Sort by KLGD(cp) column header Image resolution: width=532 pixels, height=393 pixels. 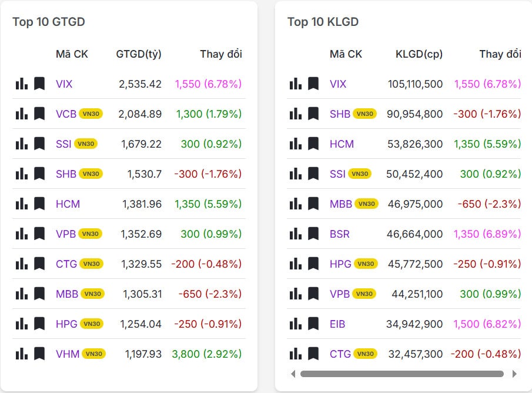point(419,54)
